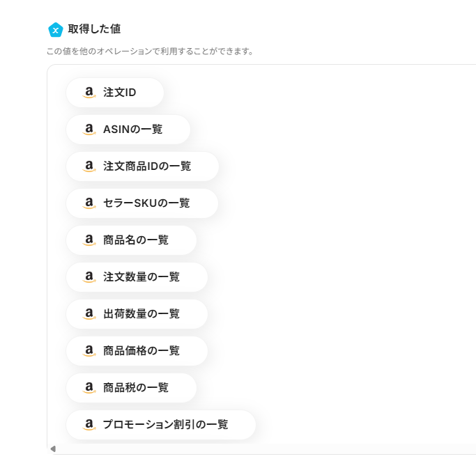Select the 注文ID value chip
Screen dimensions: 476x475
pyautogui.click(x=115, y=93)
